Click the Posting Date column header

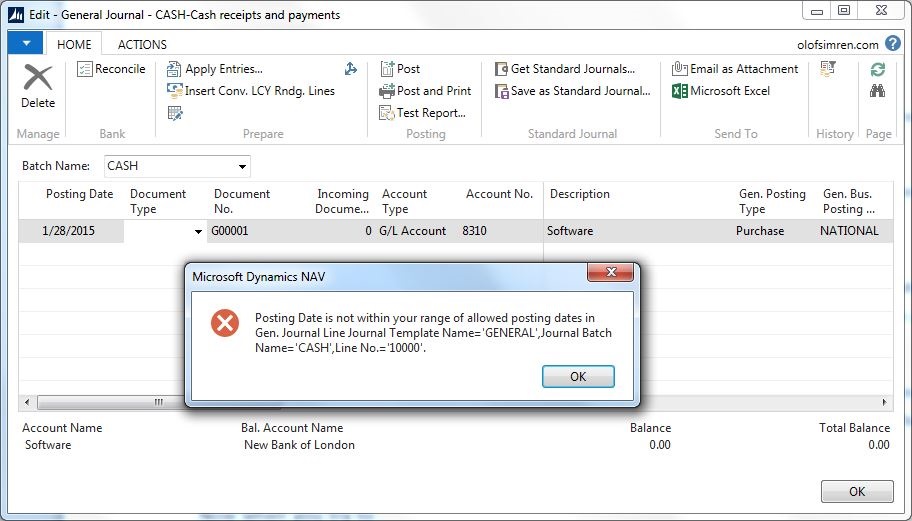coord(79,194)
